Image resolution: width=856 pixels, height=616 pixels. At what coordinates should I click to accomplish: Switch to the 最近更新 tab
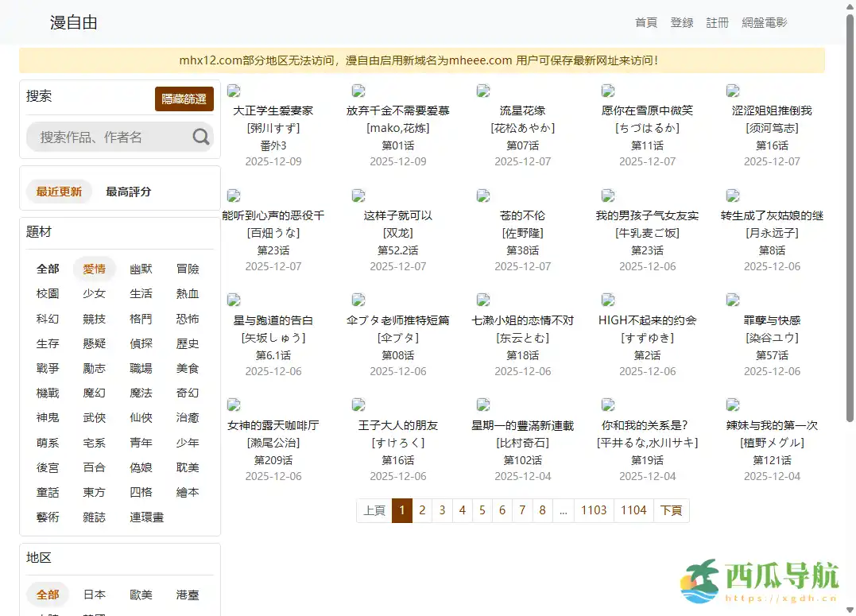pyautogui.click(x=58, y=191)
